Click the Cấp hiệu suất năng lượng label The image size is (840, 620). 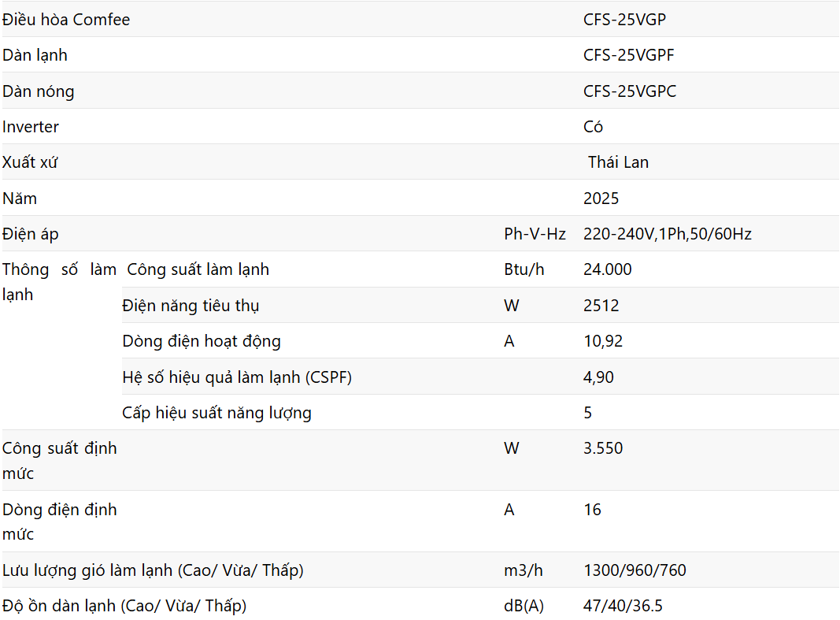[216, 413]
